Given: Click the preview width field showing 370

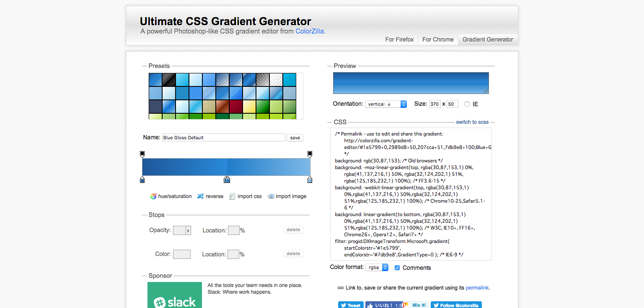Looking at the screenshot, I should 435,104.
